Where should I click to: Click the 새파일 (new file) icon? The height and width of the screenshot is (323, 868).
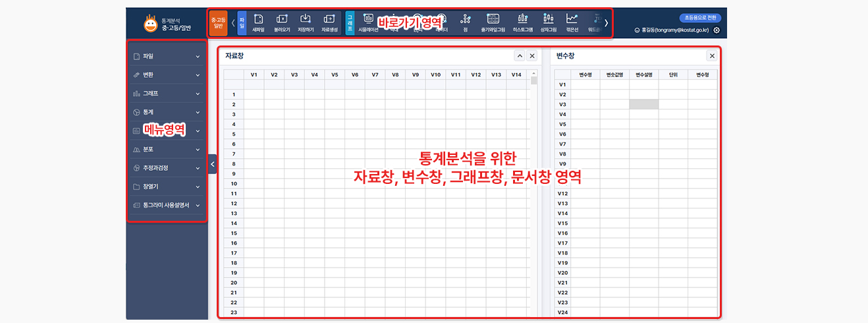pos(258,22)
